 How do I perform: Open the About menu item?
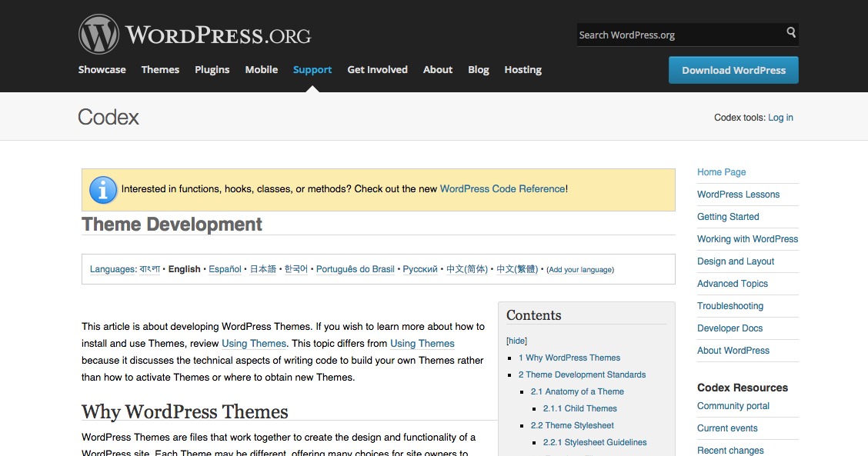[x=438, y=70]
